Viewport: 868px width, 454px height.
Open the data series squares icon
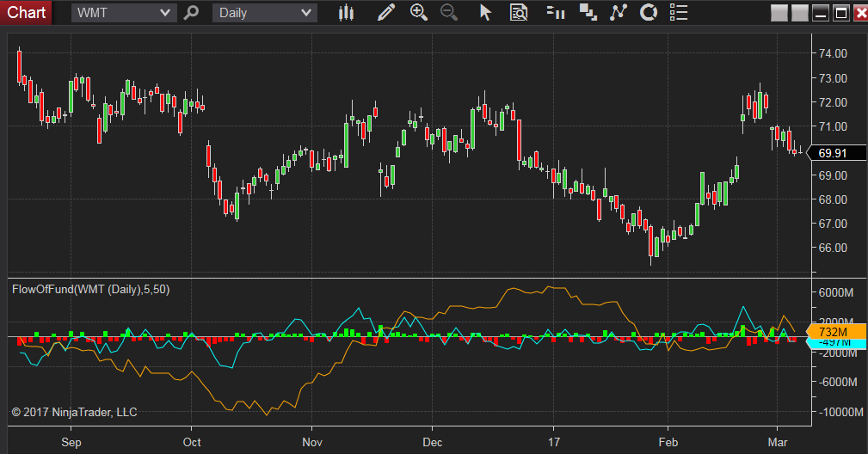[x=588, y=12]
